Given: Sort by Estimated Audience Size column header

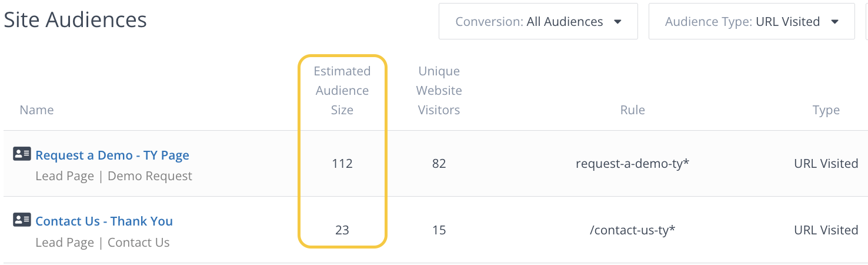Looking at the screenshot, I should pyautogui.click(x=342, y=91).
